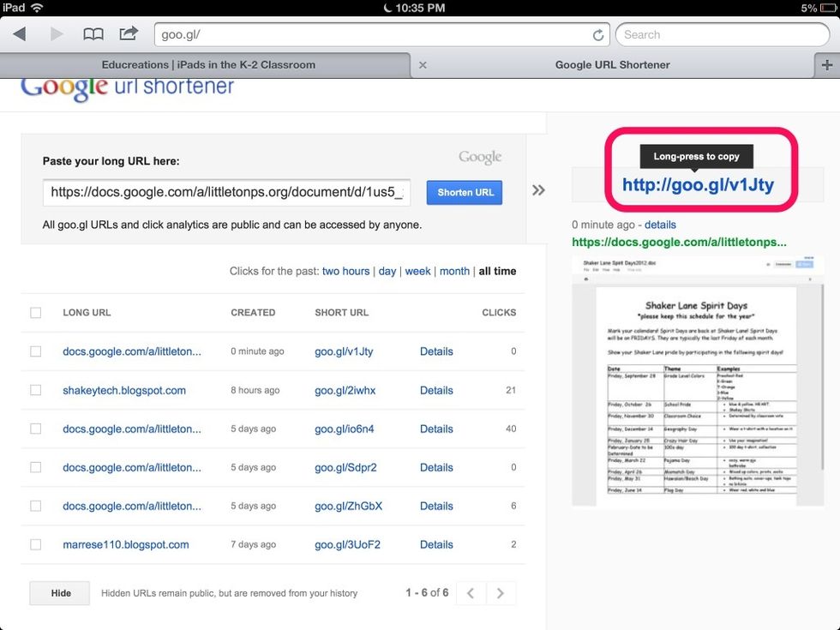Open short URL goo.gl/io6n4
840x630 pixels.
(x=345, y=429)
